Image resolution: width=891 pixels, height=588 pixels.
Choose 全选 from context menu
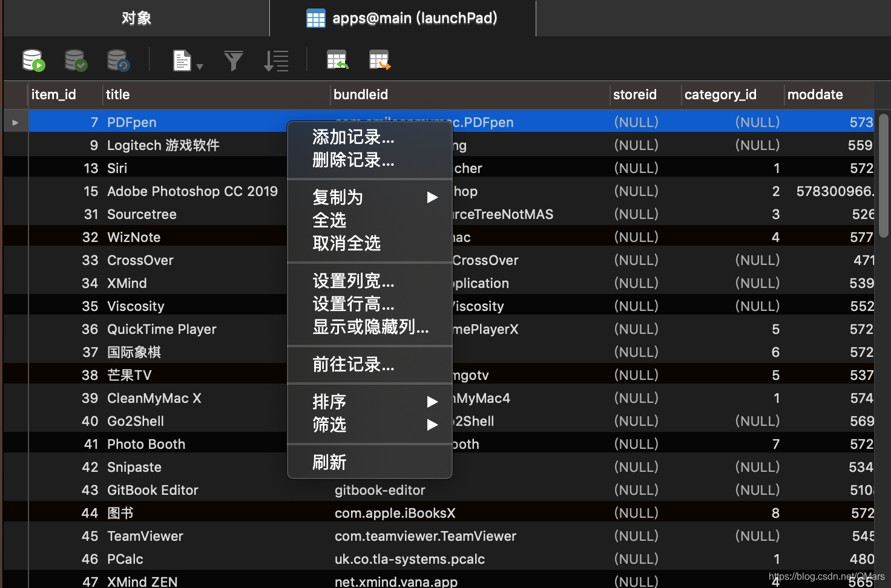(x=370, y=220)
